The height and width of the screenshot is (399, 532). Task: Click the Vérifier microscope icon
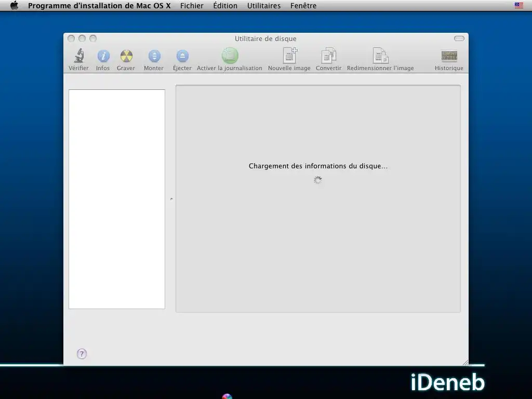tap(79, 56)
